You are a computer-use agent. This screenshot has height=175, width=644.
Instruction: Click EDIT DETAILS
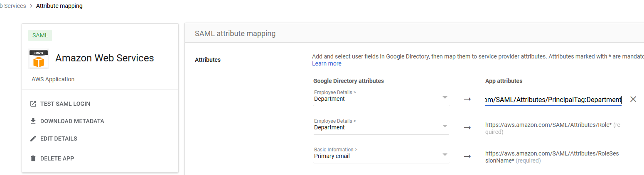pos(59,139)
